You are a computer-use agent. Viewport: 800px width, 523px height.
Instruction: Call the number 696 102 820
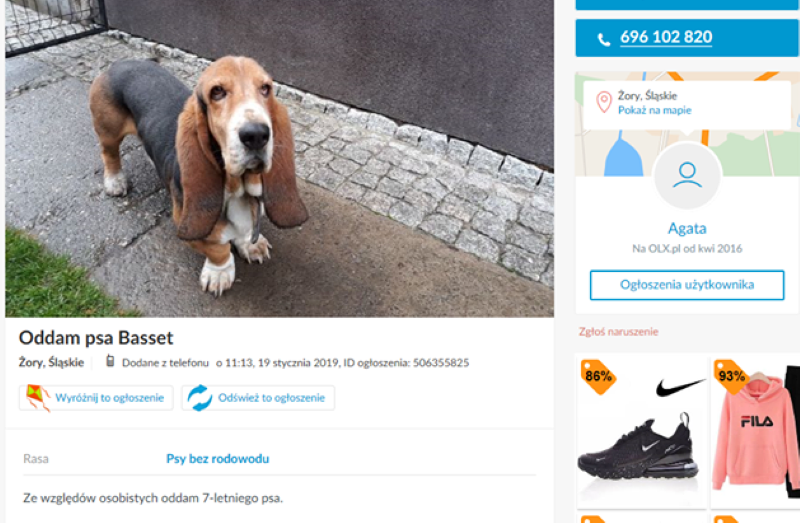point(666,38)
